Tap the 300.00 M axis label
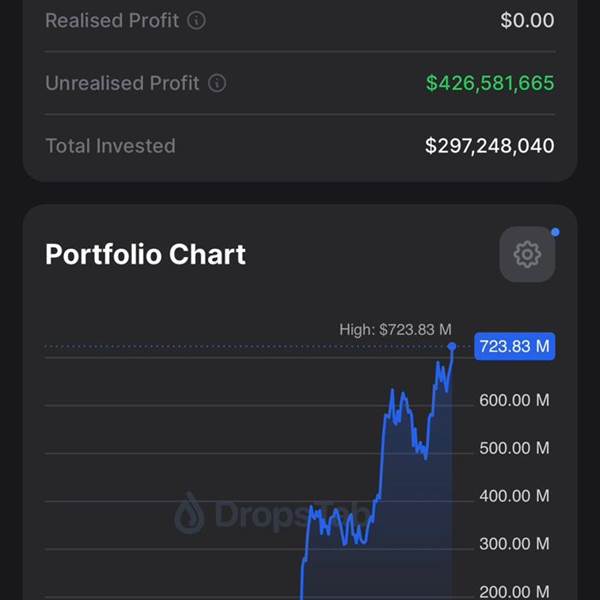600x600 pixels. click(514, 544)
